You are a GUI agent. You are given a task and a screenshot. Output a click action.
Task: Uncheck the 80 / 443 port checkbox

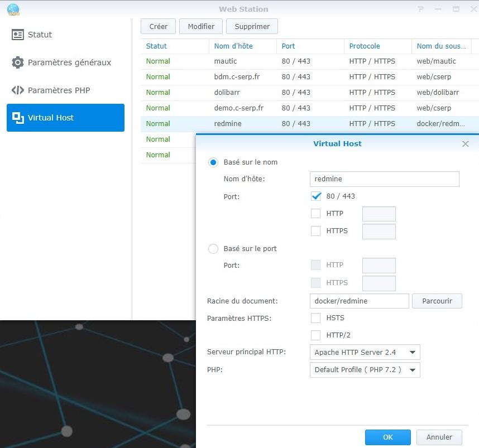click(316, 196)
